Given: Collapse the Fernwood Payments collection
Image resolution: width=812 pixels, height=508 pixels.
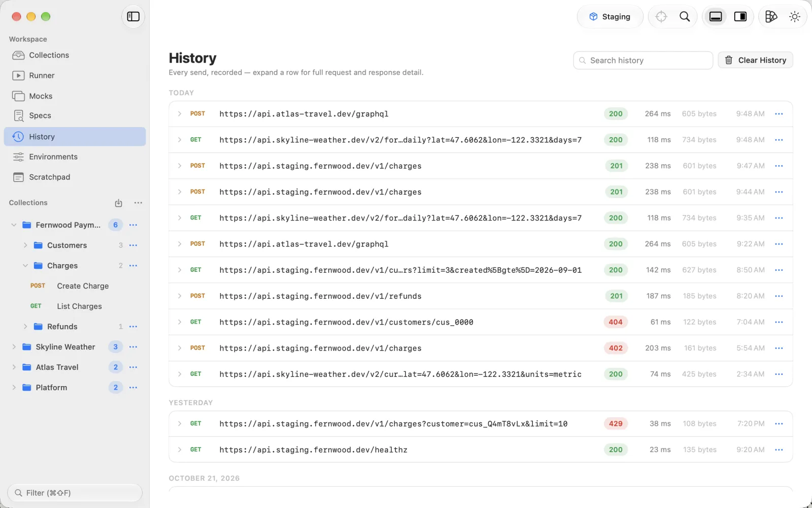Looking at the screenshot, I should point(14,225).
